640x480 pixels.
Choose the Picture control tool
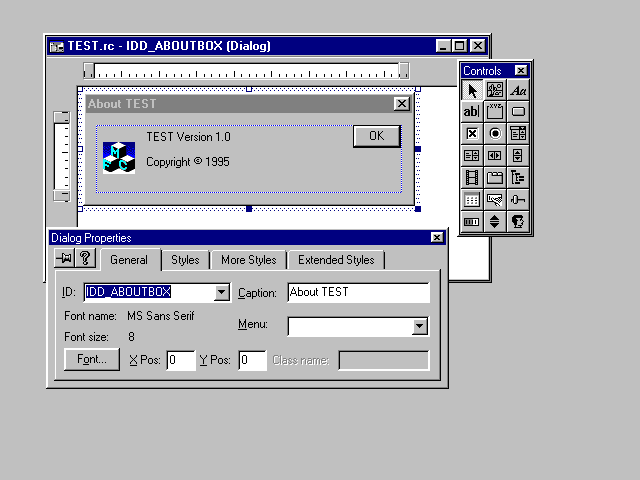[495, 90]
